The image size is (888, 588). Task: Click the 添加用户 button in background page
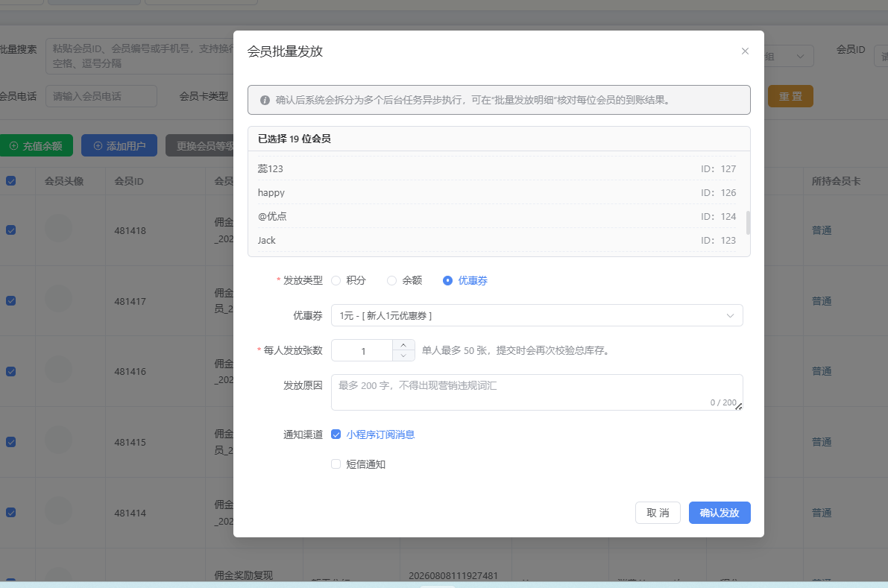[x=119, y=145]
